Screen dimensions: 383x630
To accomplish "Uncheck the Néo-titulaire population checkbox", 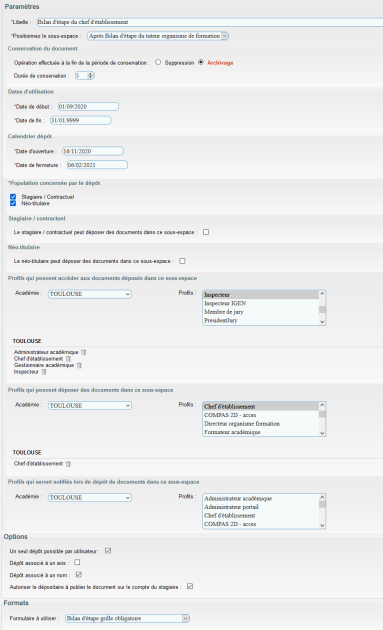I will click(x=13, y=203).
